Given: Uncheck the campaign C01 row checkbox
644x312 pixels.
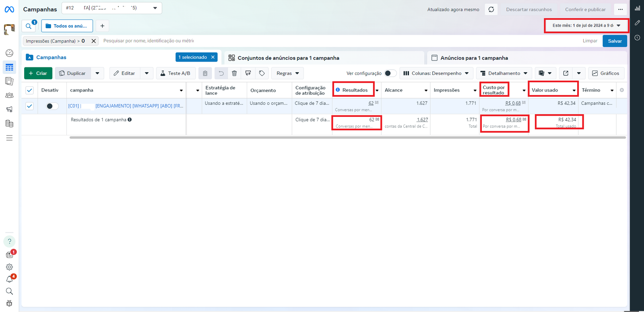Looking at the screenshot, I should (29, 106).
